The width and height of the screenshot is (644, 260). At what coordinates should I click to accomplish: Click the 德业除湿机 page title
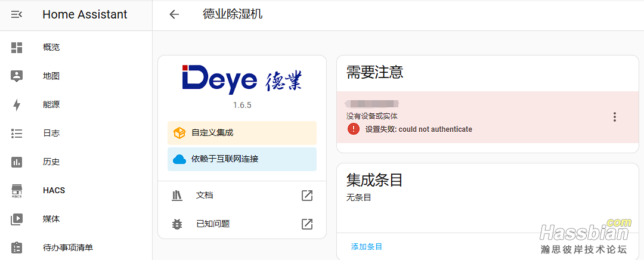pos(233,15)
